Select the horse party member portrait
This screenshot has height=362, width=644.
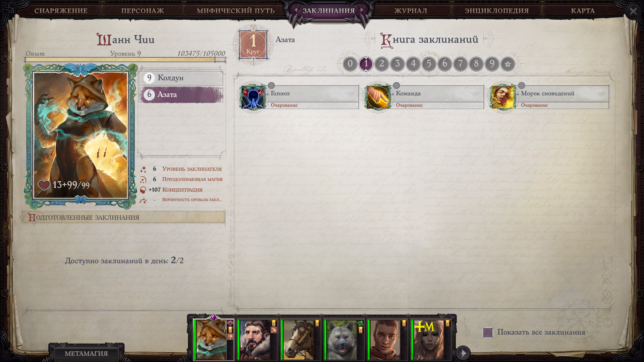point(298,340)
